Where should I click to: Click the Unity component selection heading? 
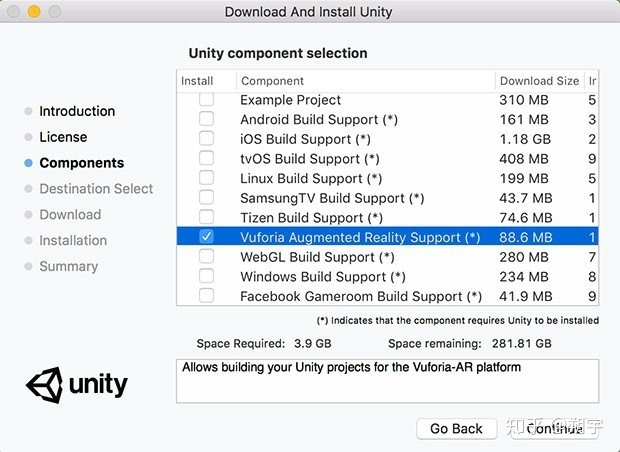(x=278, y=53)
